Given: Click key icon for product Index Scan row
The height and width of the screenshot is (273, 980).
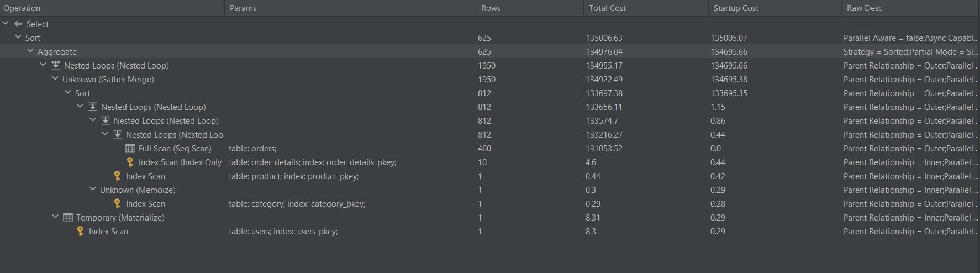Looking at the screenshot, I should pyautogui.click(x=117, y=176).
